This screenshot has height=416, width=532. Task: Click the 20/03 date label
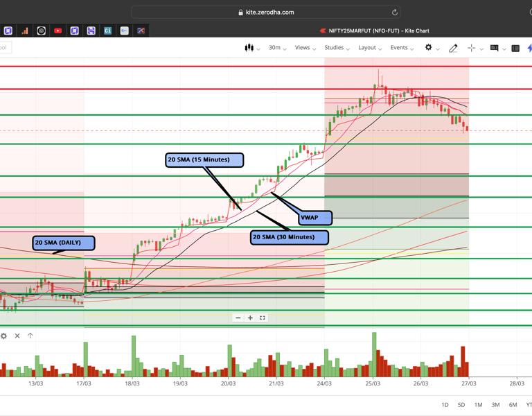tap(228, 383)
